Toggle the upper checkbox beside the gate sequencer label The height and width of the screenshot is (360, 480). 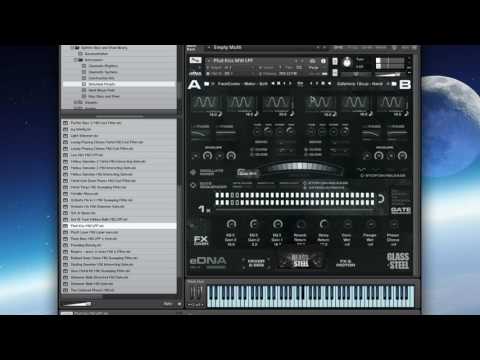(304, 183)
